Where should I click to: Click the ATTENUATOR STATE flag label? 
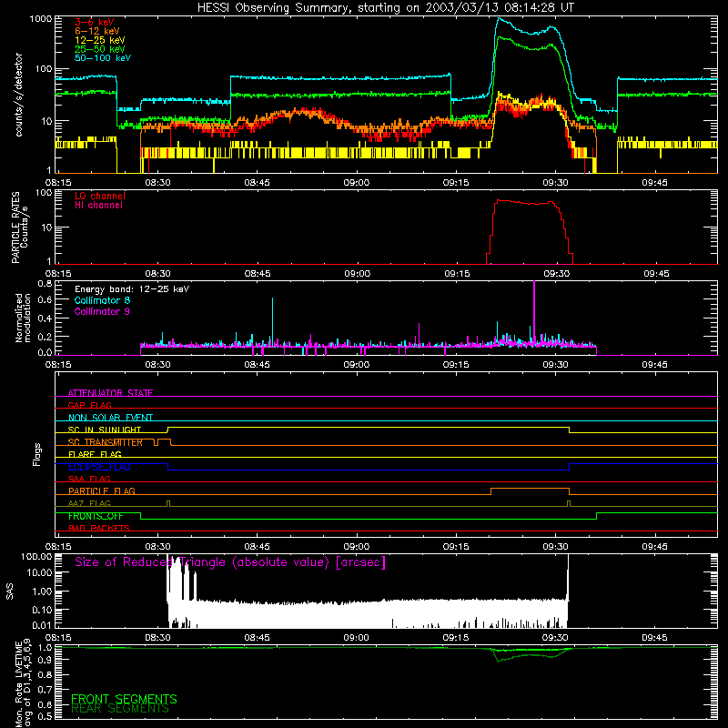coord(110,393)
